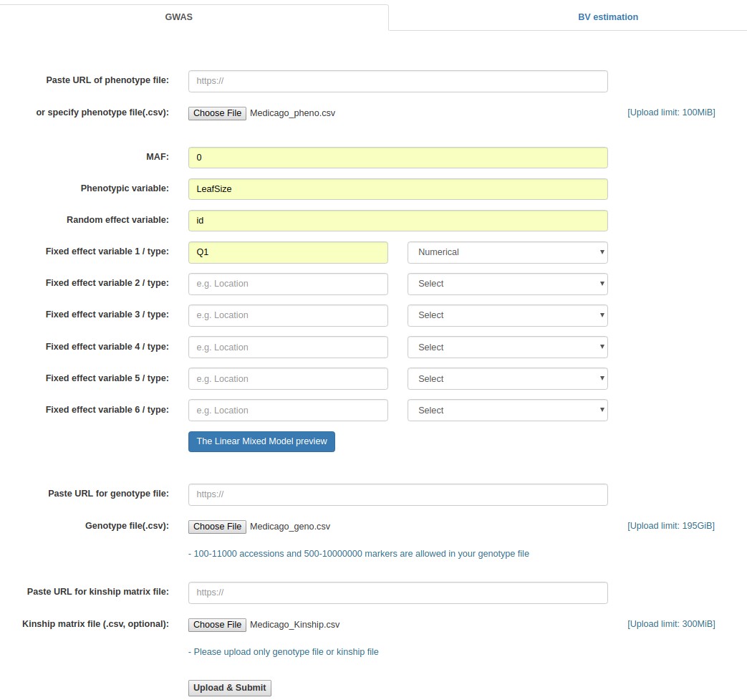
Task: Click The Linear Mixed Model preview button
Action: tap(261, 442)
